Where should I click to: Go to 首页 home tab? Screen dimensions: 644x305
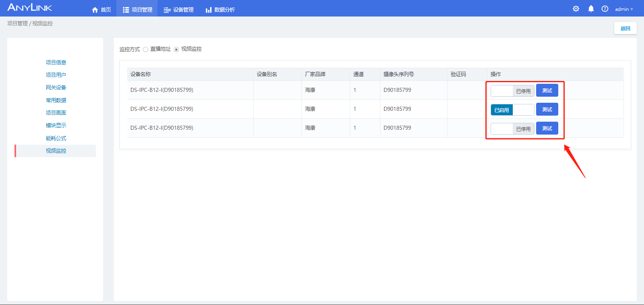click(101, 10)
